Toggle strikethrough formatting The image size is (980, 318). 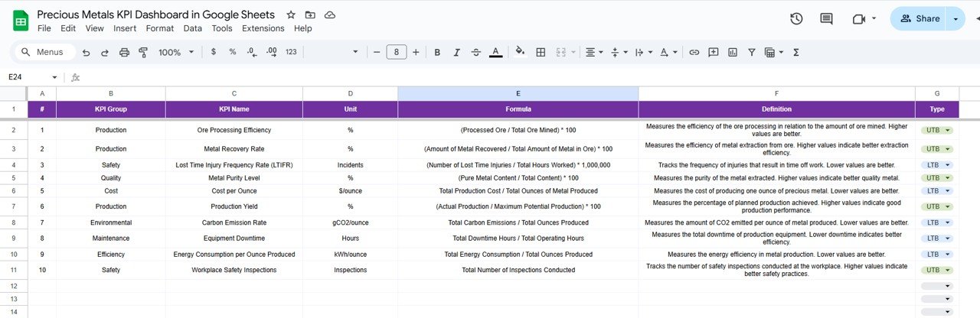tap(476, 52)
